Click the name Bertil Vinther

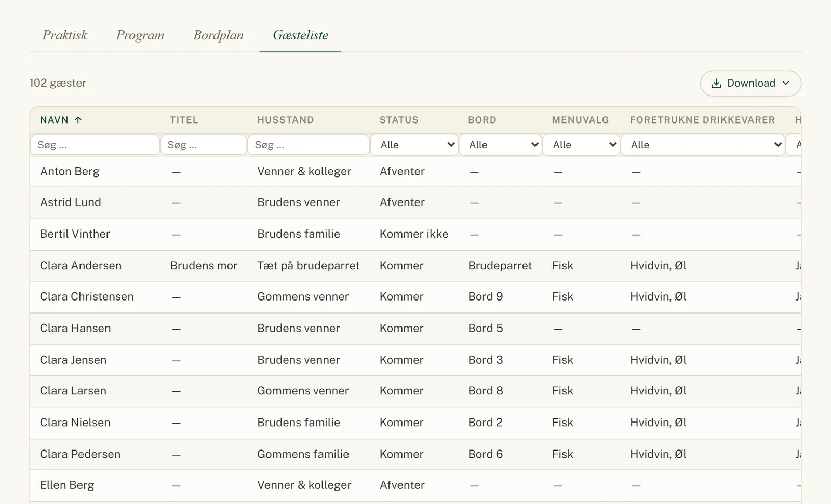pyautogui.click(x=75, y=234)
